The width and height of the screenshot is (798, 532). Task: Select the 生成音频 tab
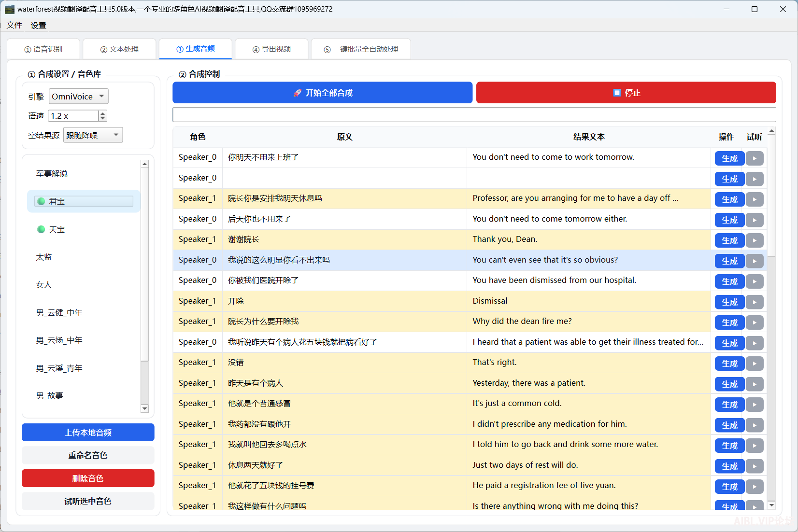(x=196, y=49)
